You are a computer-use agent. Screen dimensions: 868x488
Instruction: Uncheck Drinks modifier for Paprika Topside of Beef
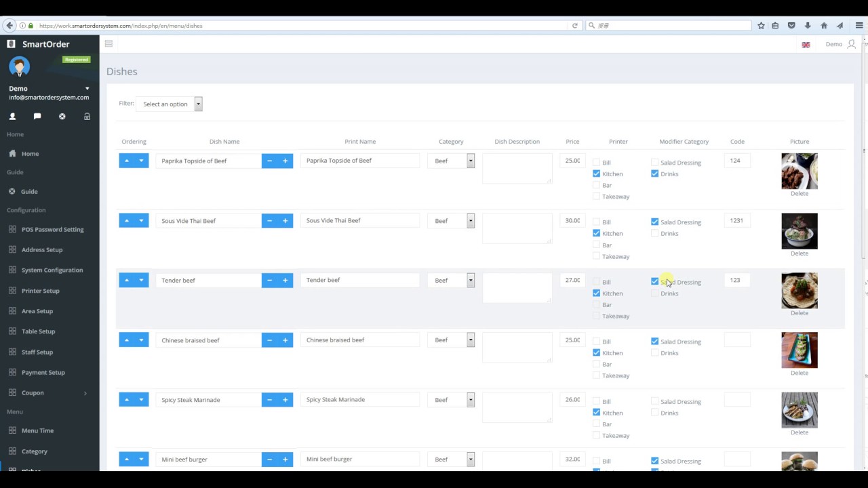click(655, 174)
